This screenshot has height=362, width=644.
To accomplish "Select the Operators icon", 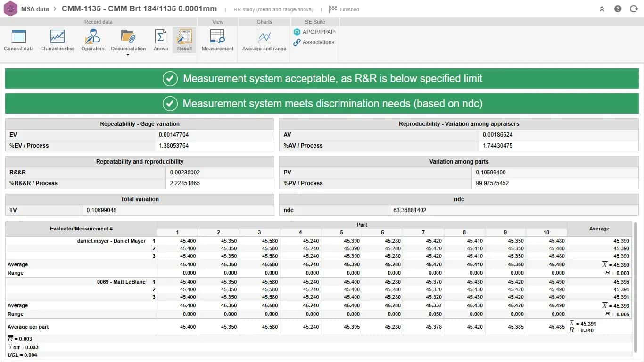I will tap(92, 40).
